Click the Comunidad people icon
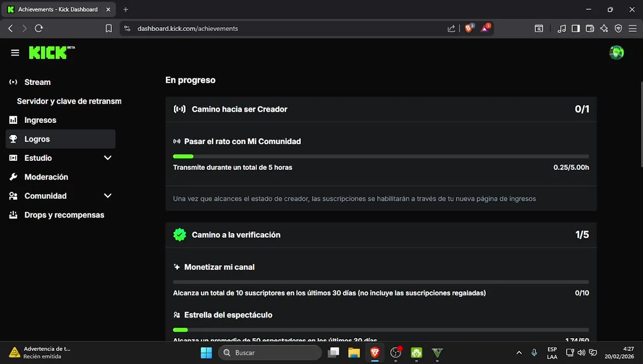The width and height of the screenshot is (643, 364). coord(13,196)
